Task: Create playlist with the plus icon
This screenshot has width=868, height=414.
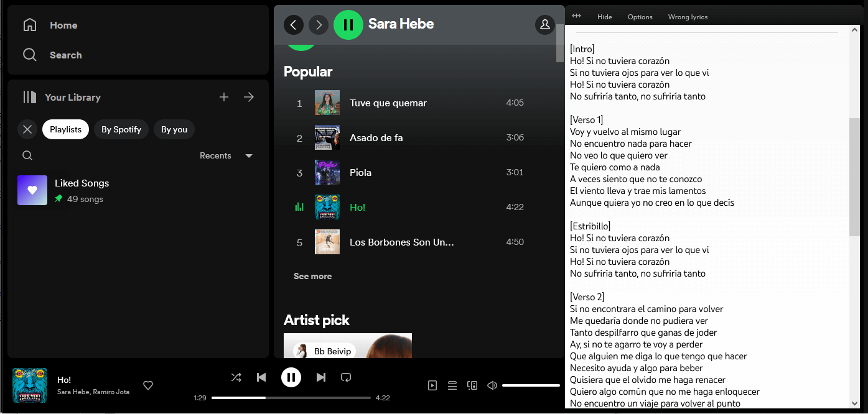Action: (224, 97)
